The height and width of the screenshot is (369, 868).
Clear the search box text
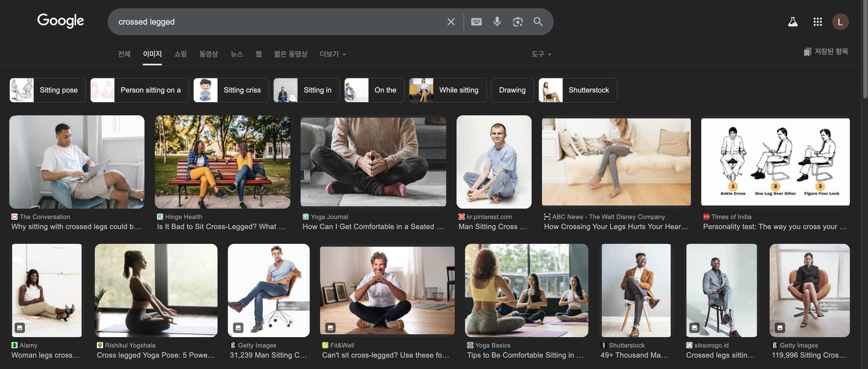click(451, 22)
